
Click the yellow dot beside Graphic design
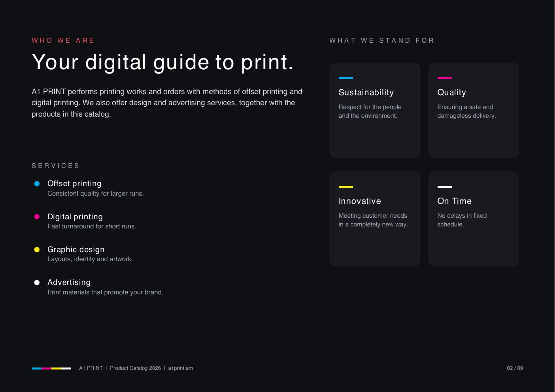click(37, 249)
